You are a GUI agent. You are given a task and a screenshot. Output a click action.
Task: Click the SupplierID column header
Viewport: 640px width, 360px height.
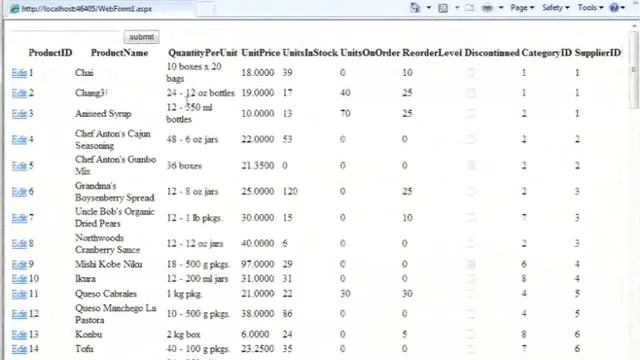tap(598, 53)
